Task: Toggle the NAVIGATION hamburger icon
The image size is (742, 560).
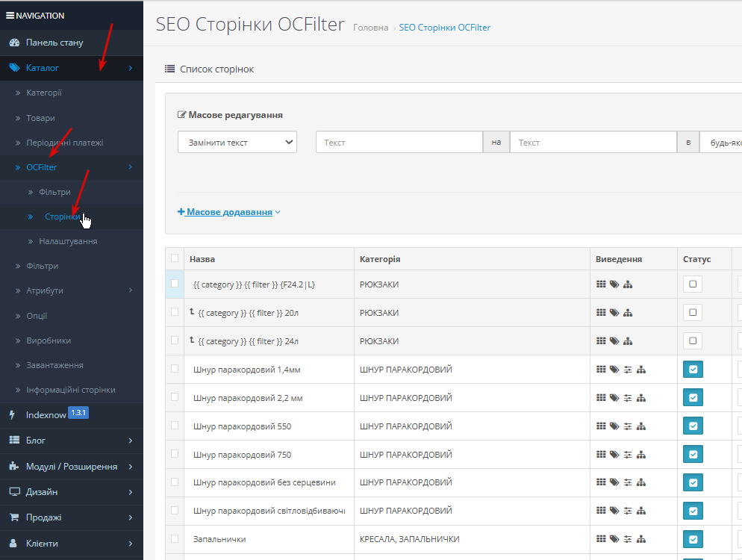Action: pos(10,16)
